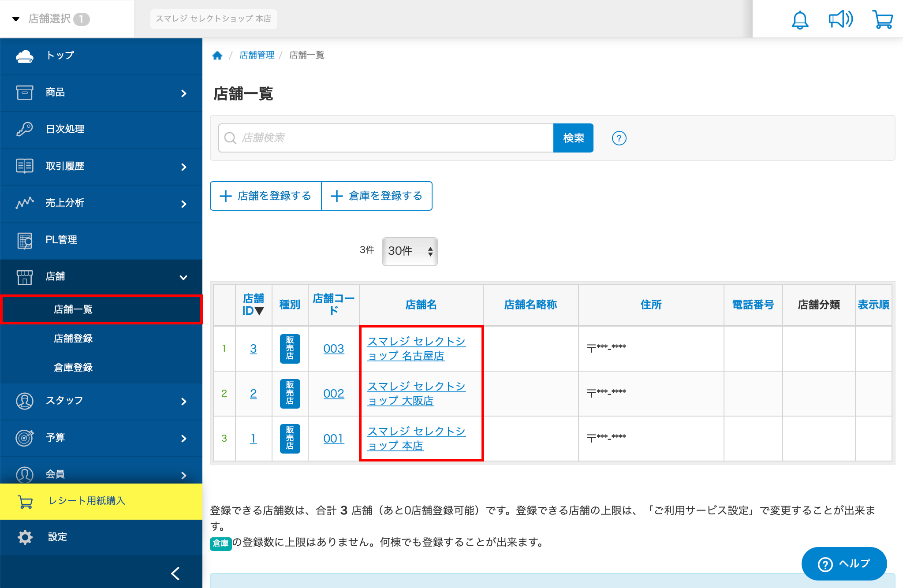Open the shopping cart icon in header
903x588 pixels.
tap(882, 19)
